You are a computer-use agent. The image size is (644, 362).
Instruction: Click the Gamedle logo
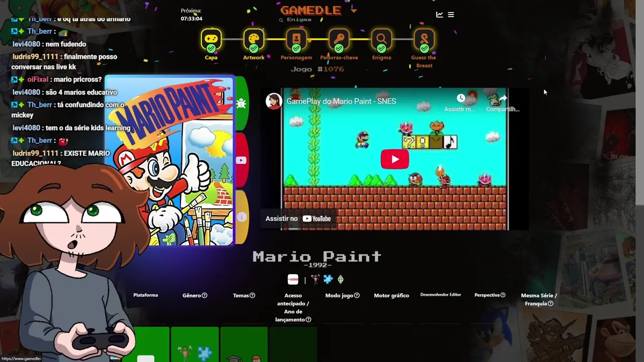tap(311, 10)
